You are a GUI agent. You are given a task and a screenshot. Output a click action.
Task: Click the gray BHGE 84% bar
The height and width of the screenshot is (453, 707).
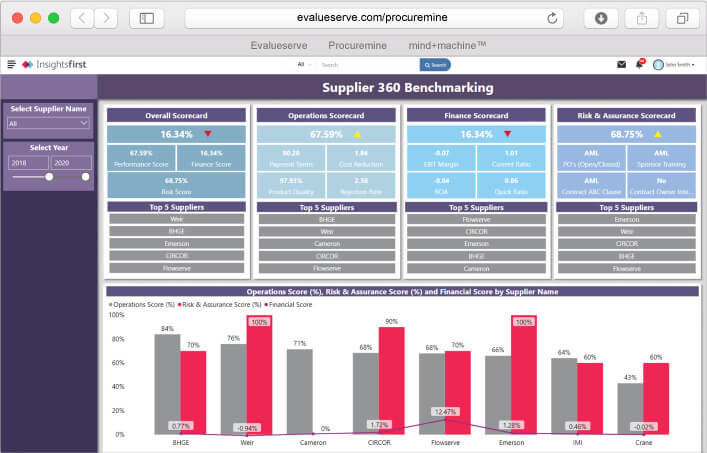tap(167, 384)
